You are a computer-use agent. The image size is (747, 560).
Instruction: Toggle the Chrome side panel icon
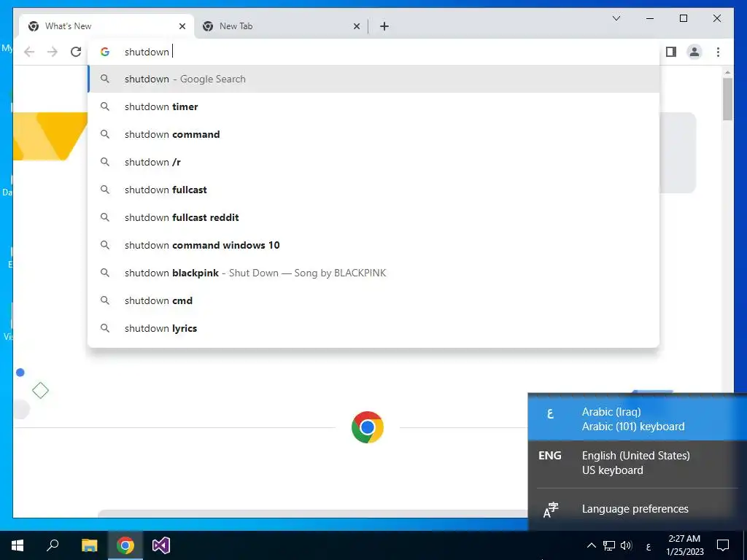671,52
